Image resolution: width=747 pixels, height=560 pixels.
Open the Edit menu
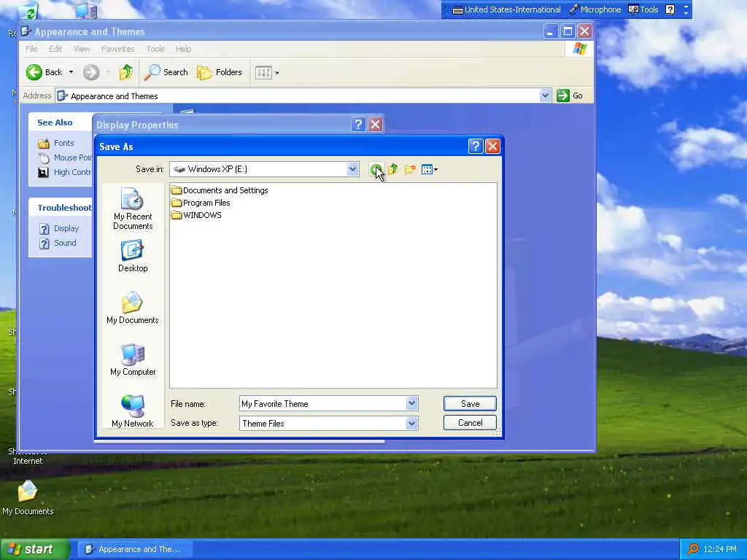point(55,49)
